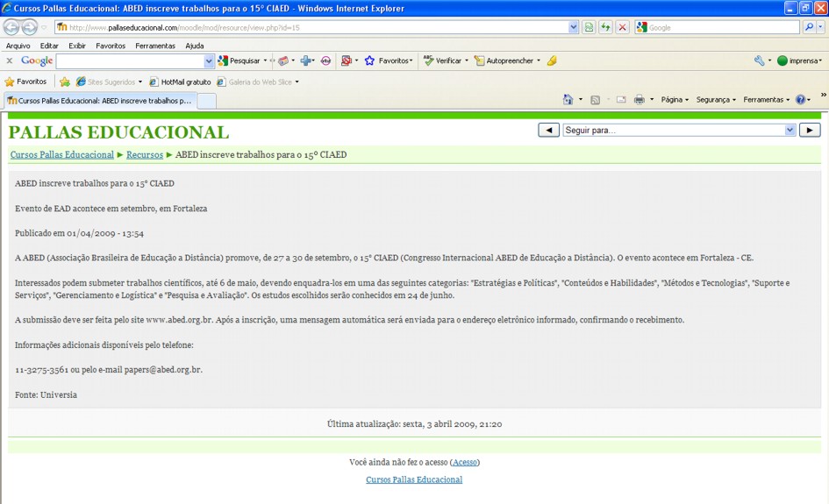Screen dimensions: 829x504
Task: Click the RSS feeds icon
Action: click(x=596, y=99)
